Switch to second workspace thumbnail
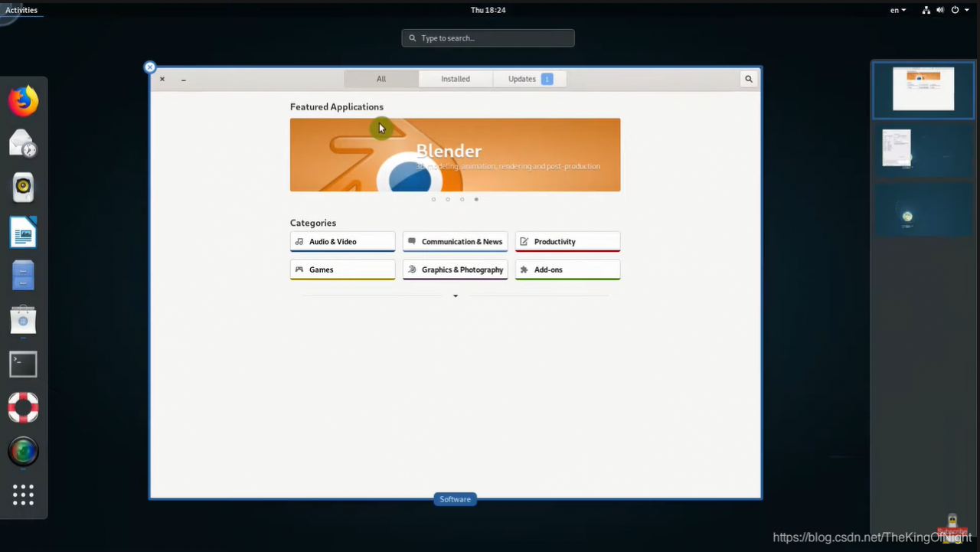980x552 pixels. [923, 149]
